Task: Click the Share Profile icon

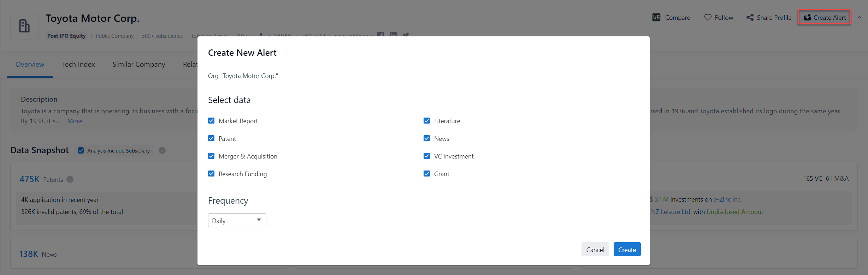Action: point(750,17)
